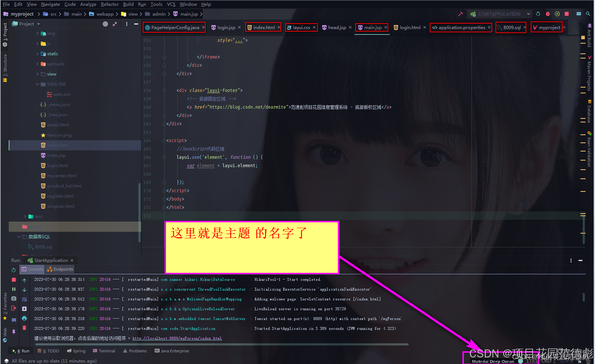Viewport: 595px width, 364px height.
Task: Toggle soft-wrap in the console output
Action: tap(24, 299)
